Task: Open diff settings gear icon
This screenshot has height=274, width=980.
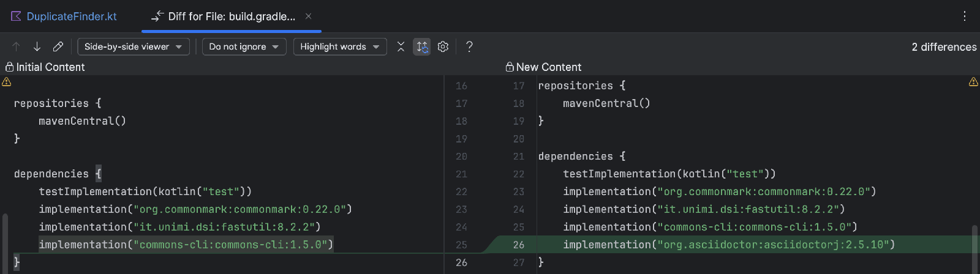Action: (x=443, y=46)
